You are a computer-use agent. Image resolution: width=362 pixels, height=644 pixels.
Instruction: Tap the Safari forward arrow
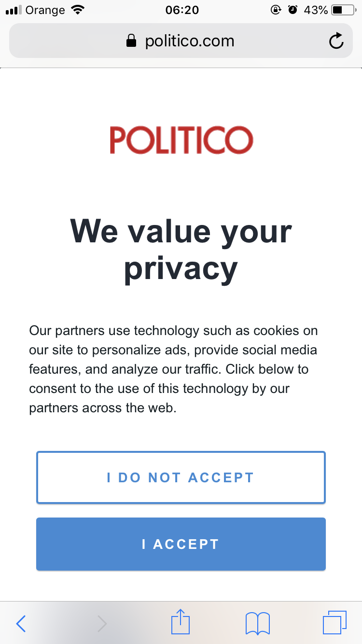point(101,624)
